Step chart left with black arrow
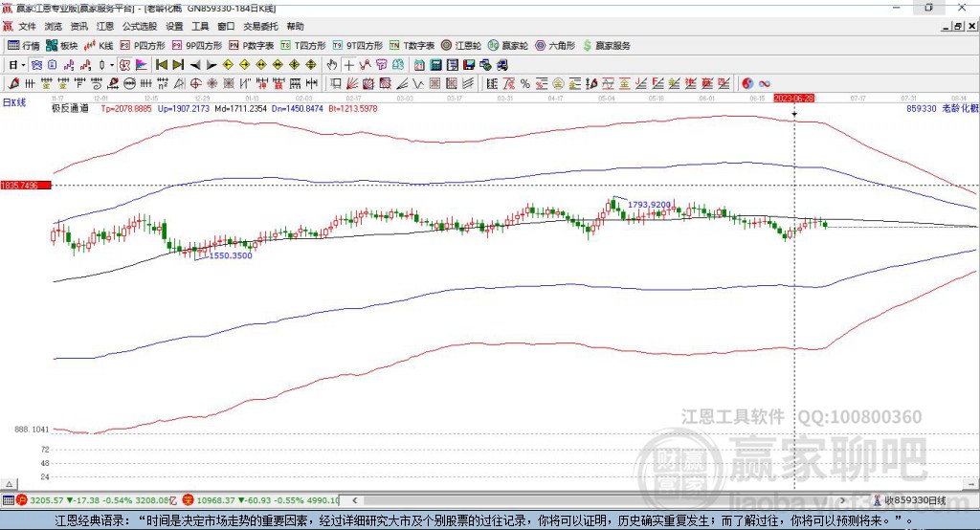 tap(195, 65)
